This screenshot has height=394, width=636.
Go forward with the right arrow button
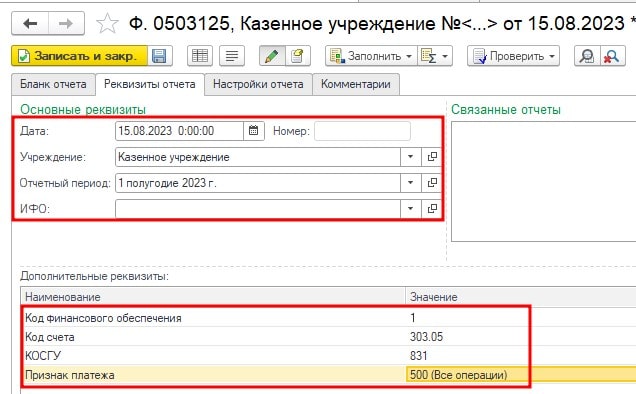coord(66,24)
